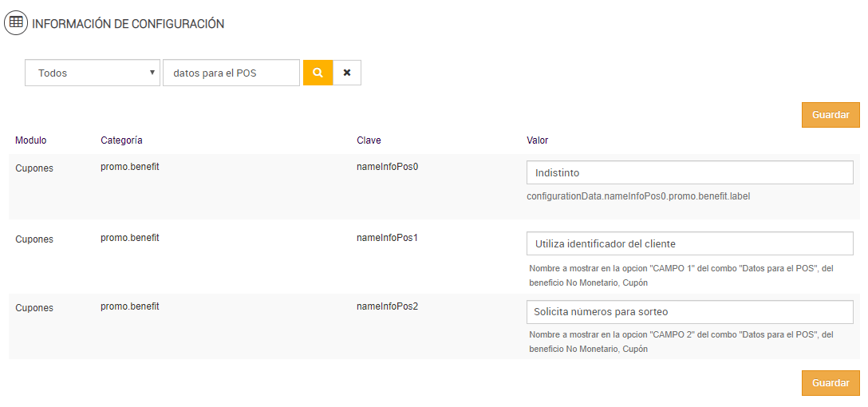Focus the "Solicita números para sorteo" field
Screen dimensions: 868x407
pyautogui.click(x=689, y=312)
